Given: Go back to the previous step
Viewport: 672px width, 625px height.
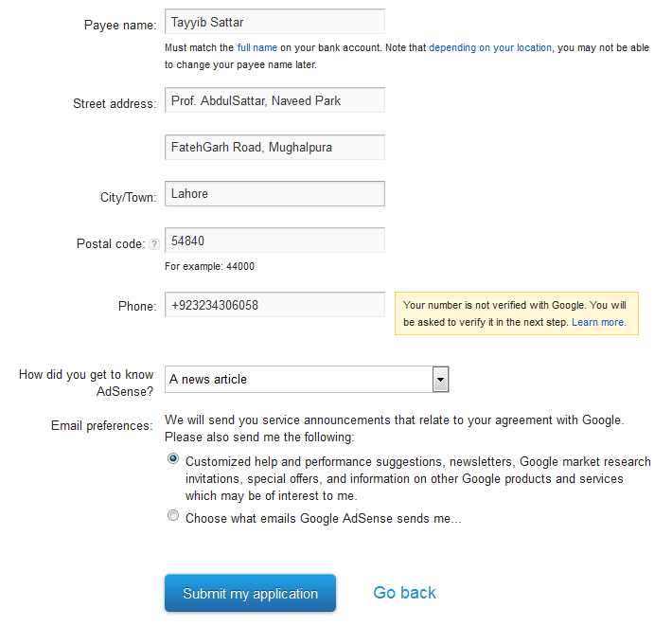Looking at the screenshot, I should 404,593.
